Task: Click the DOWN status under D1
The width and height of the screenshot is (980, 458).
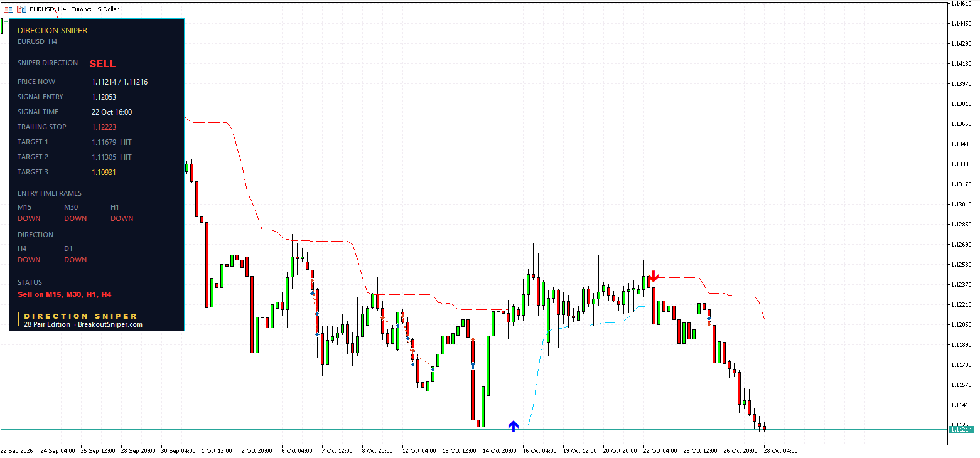Action: coord(75,260)
